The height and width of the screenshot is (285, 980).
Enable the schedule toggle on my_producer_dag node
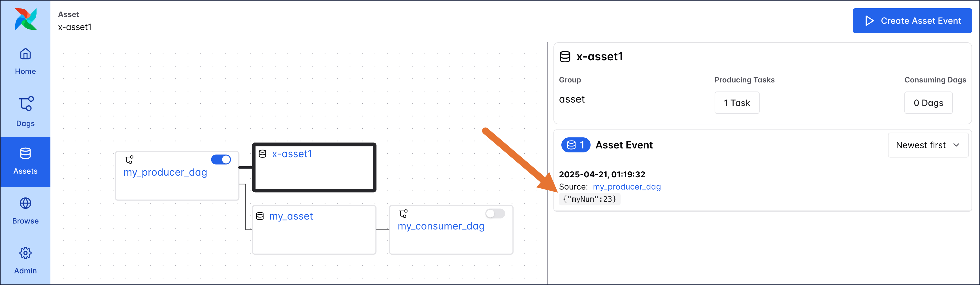(x=221, y=160)
